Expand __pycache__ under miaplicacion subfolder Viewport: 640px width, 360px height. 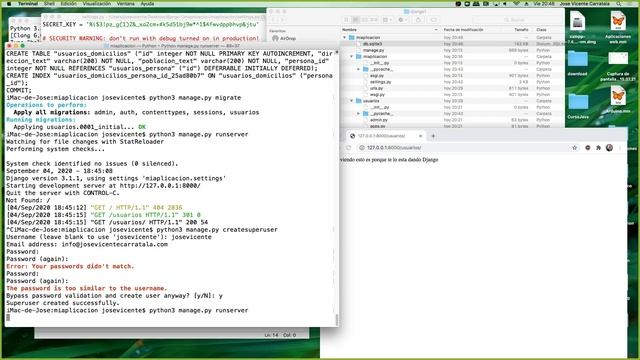pos(358,69)
